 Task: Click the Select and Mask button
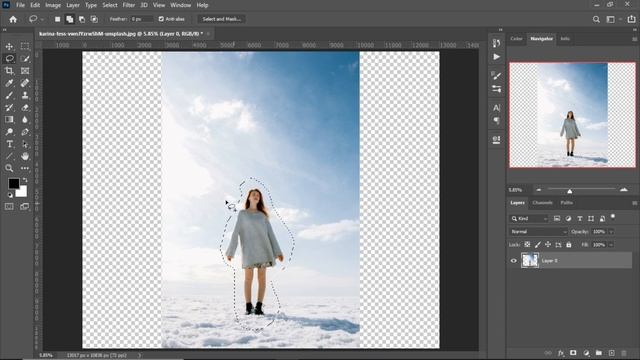pos(222,19)
